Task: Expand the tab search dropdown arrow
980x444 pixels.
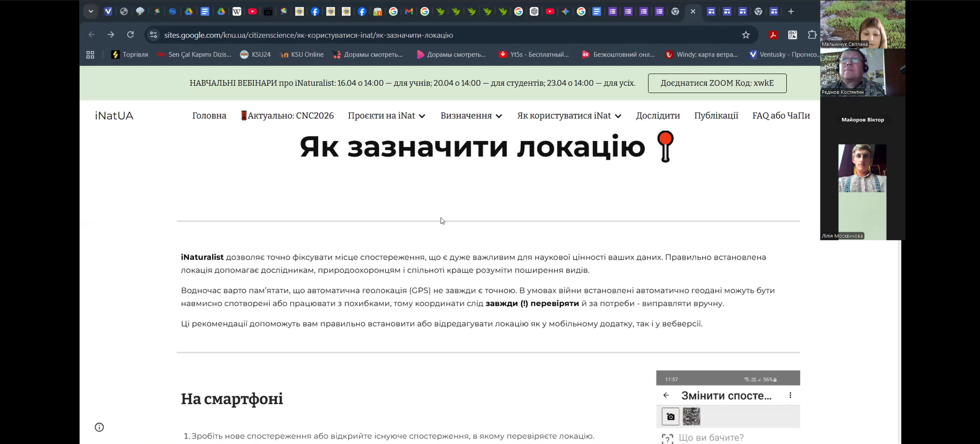Action: [90, 11]
